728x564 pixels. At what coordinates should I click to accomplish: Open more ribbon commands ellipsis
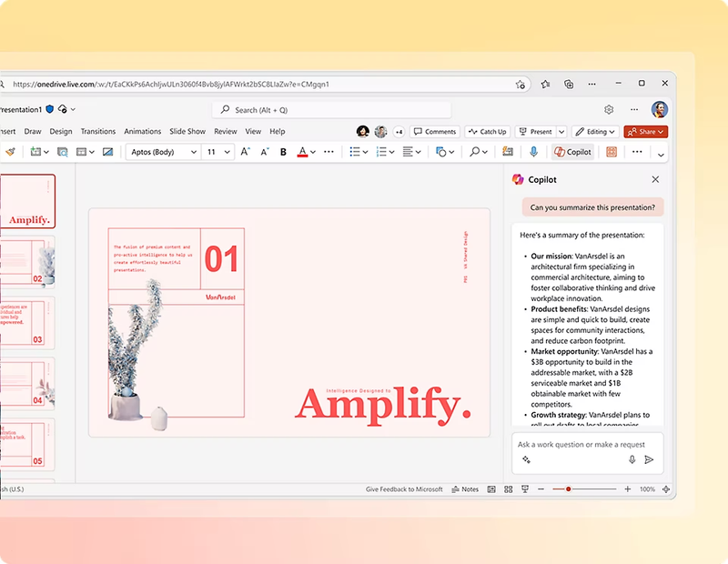637,152
